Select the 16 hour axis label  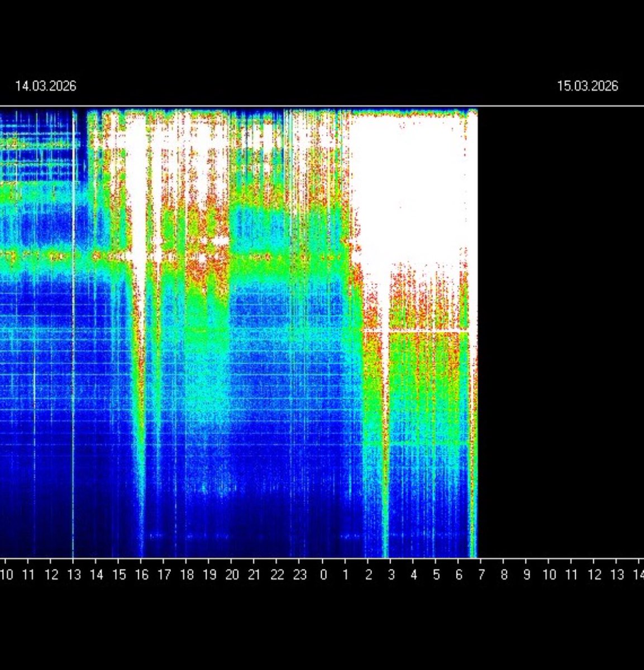(142, 575)
